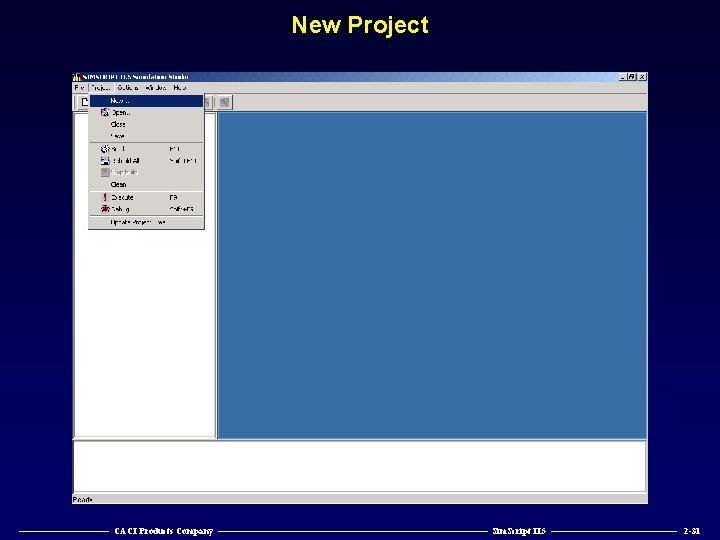The height and width of the screenshot is (540, 720).
Task: Run Build from the Project menu
Action: point(146,149)
